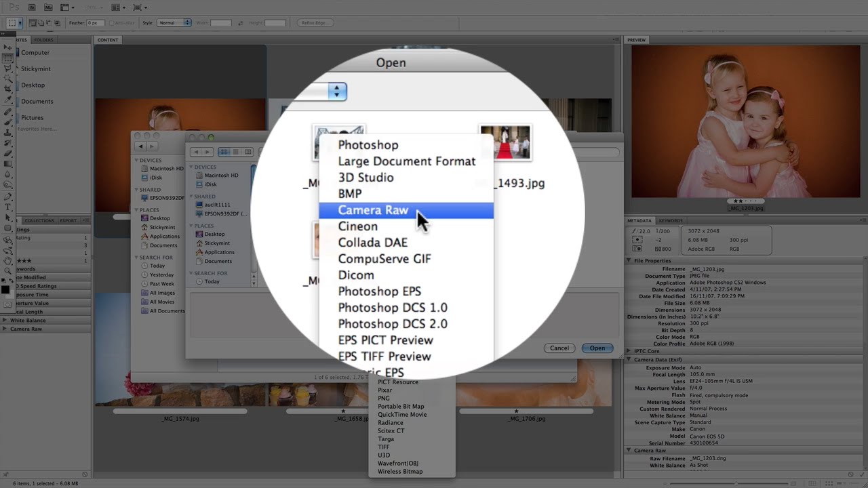Select the Clone Stamp tool

pyautogui.click(x=8, y=133)
